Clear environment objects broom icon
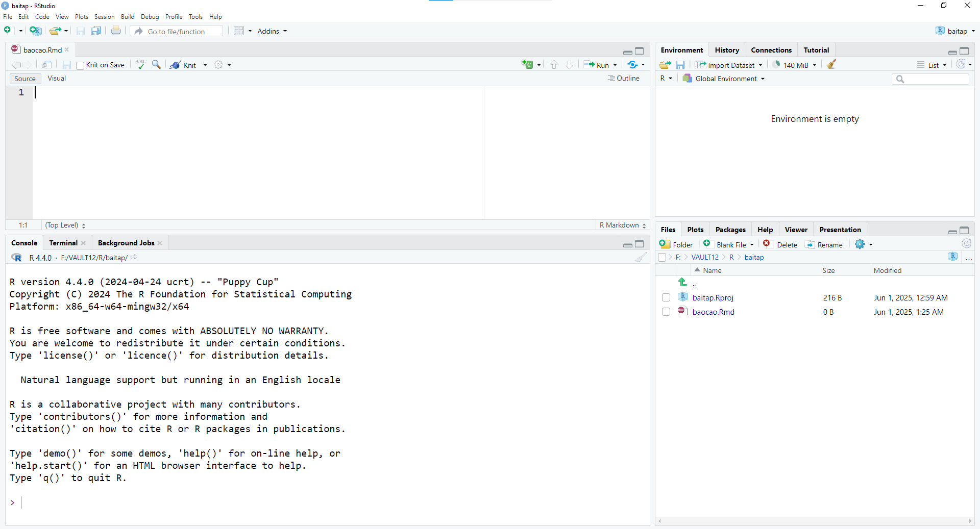 pyautogui.click(x=831, y=64)
